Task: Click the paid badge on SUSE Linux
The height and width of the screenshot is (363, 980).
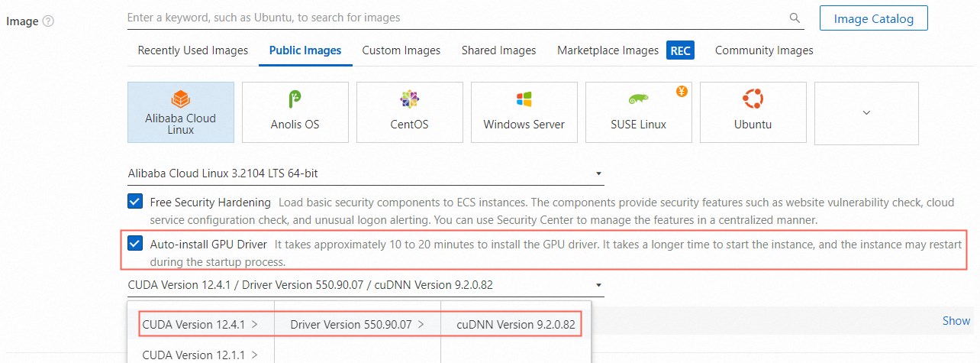Action: (x=682, y=92)
